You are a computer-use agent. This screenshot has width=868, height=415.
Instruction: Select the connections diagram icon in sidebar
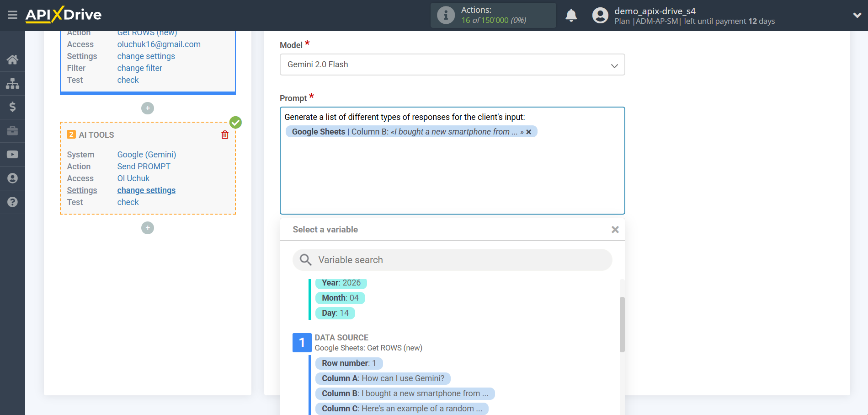[12, 83]
